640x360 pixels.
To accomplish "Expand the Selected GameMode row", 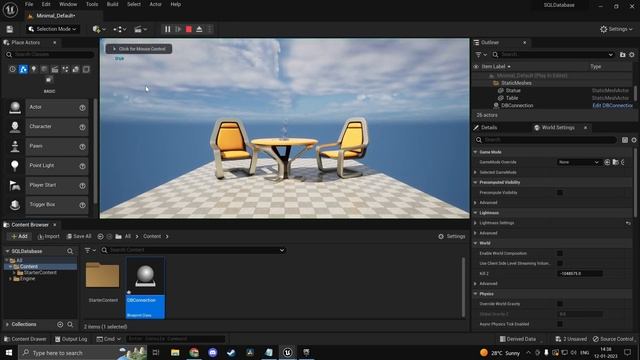I will click(x=476, y=172).
